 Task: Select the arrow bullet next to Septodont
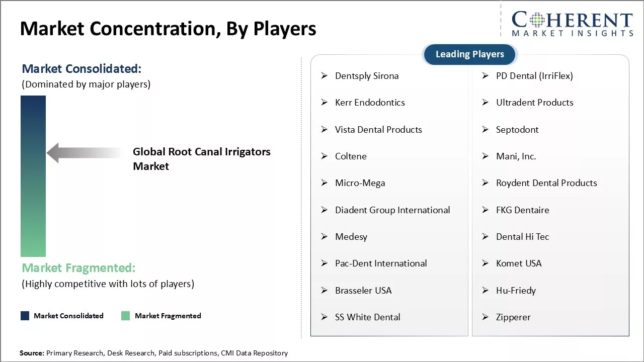[x=486, y=130]
